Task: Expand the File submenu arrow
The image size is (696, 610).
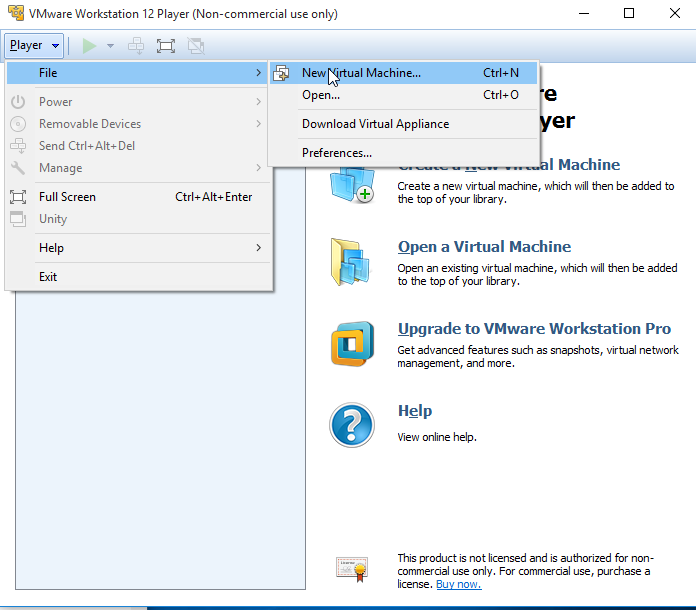Action: coord(258,73)
